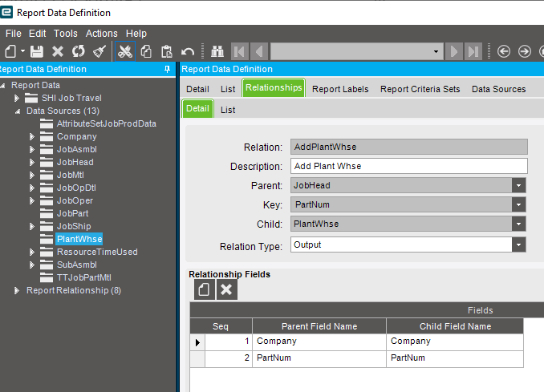Image resolution: width=544 pixels, height=392 pixels.
Task: Open the Edit menu
Action: coord(37,34)
